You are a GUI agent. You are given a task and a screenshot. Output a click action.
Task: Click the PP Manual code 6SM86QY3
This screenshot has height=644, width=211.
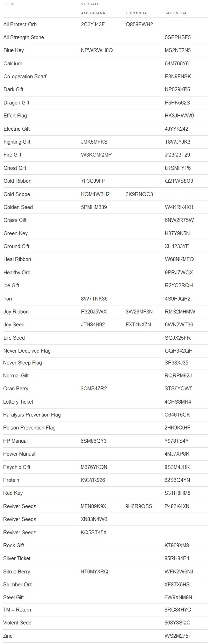tap(93, 441)
